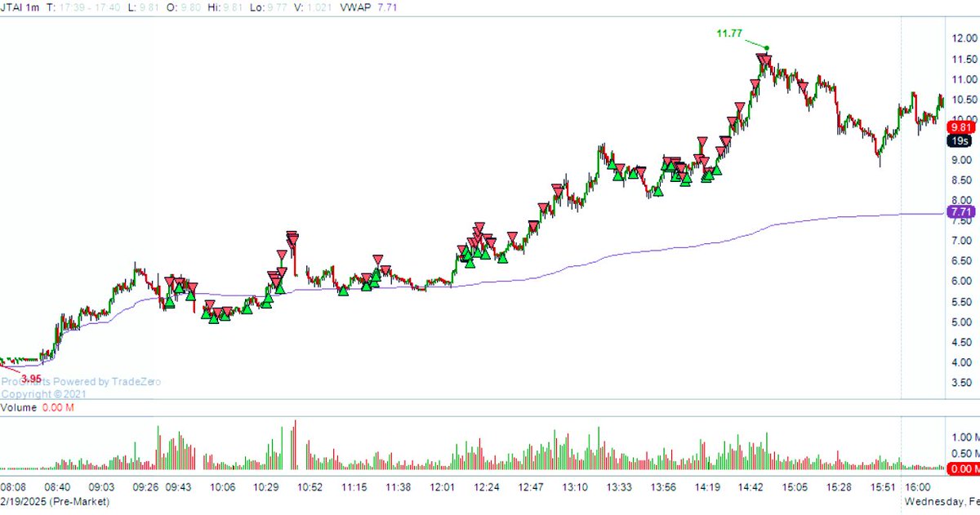This screenshot has height=515, width=980.
Task: Click the 11:15 time axis label
Action: coord(354,487)
